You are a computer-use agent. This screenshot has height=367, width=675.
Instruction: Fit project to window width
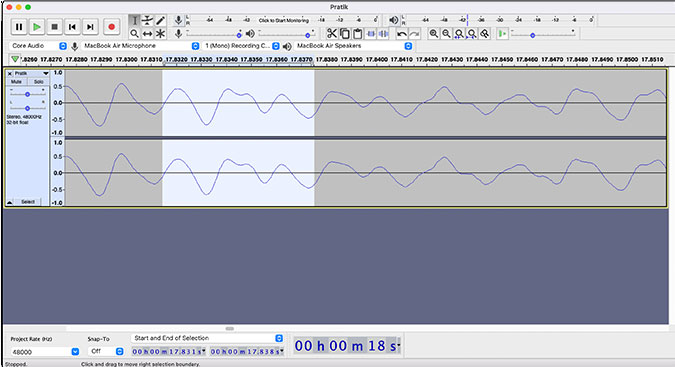point(472,34)
